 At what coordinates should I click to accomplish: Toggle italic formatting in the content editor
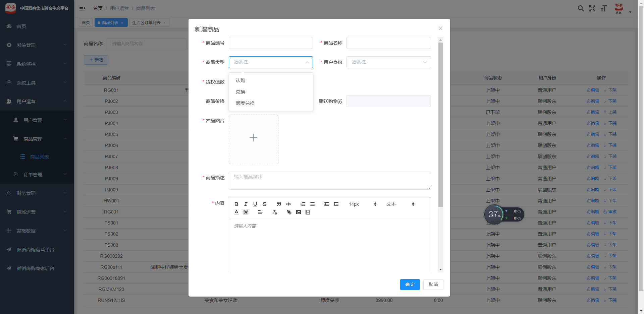pyautogui.click(x=246, y=204)
